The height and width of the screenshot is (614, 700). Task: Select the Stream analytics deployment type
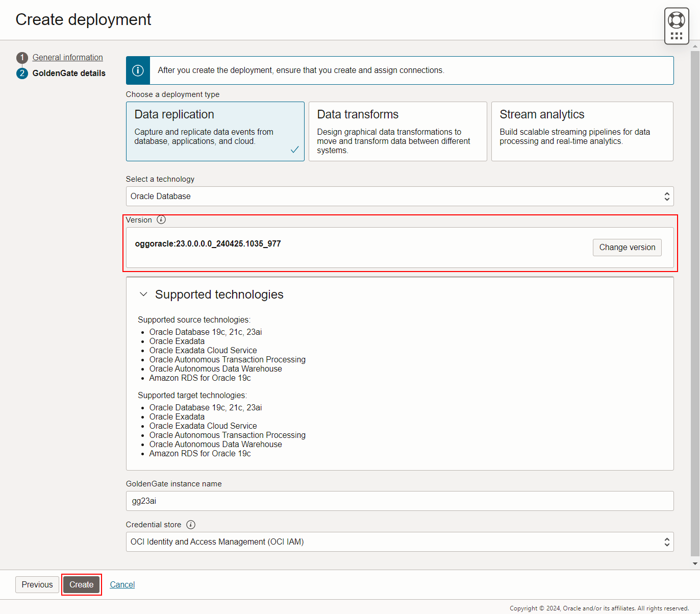tap(582, 131)
